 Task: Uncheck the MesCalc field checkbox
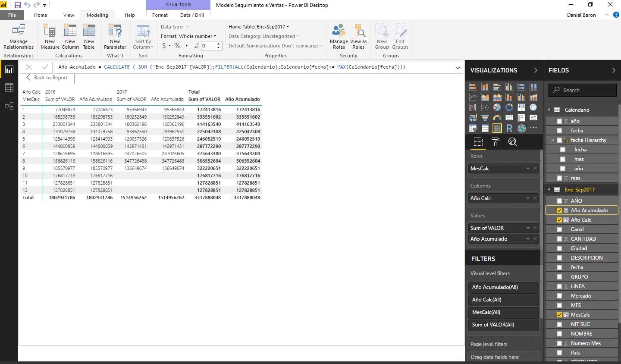point(559,315)
